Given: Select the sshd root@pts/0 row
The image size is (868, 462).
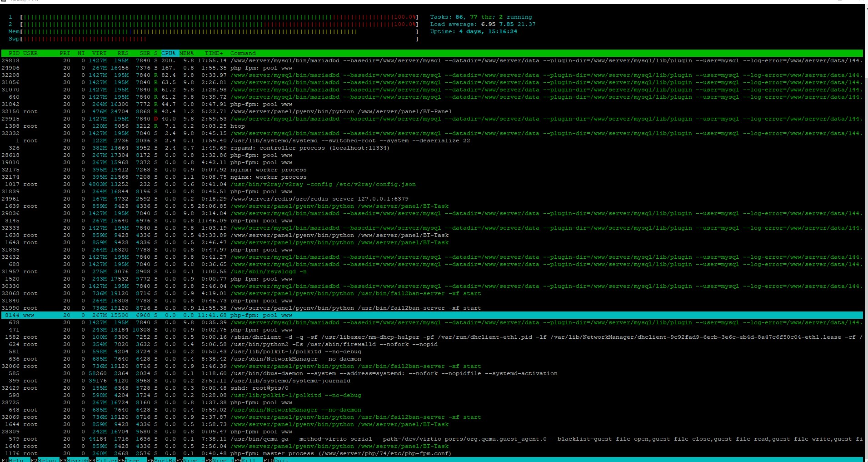Looking at the screenshot, I should click(x=432, y=388).
